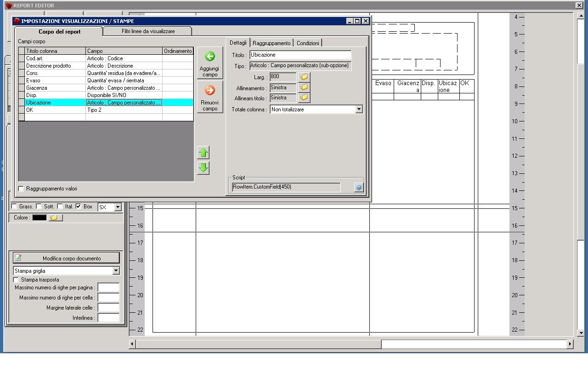Viewport: 588px width, 368px height.
Task: Click the horizontal scrollbar right arrow
Action: click(570, 344)
